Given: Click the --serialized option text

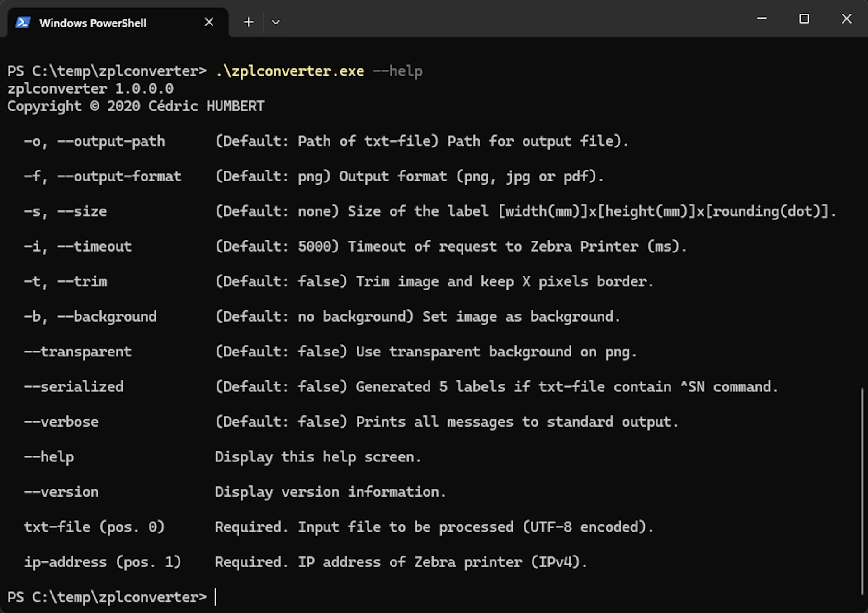Looking at the screenshot, I should point(74,386).
